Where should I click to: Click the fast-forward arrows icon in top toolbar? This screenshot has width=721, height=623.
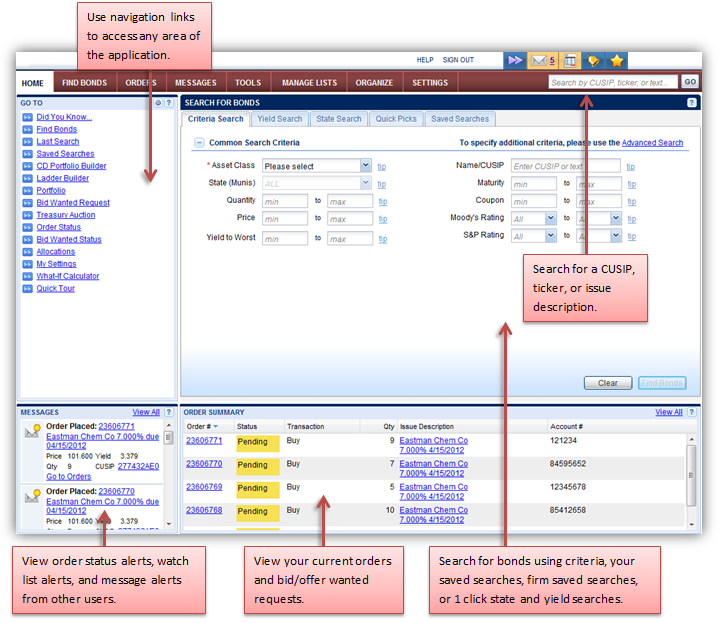click(515, 61)
